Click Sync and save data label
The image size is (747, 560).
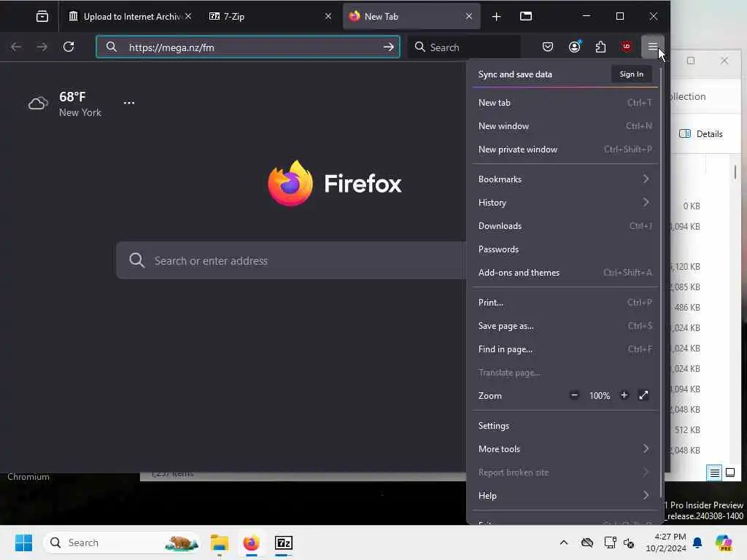[515, 74]
